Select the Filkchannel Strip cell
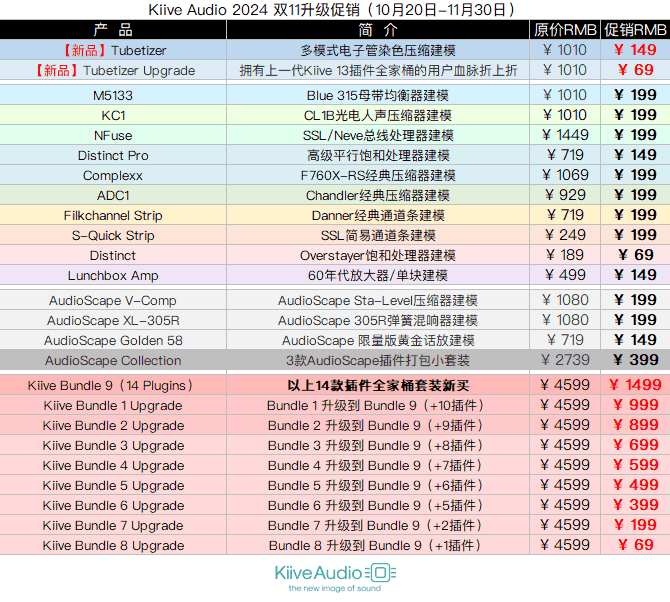 (x=113, y=215)
